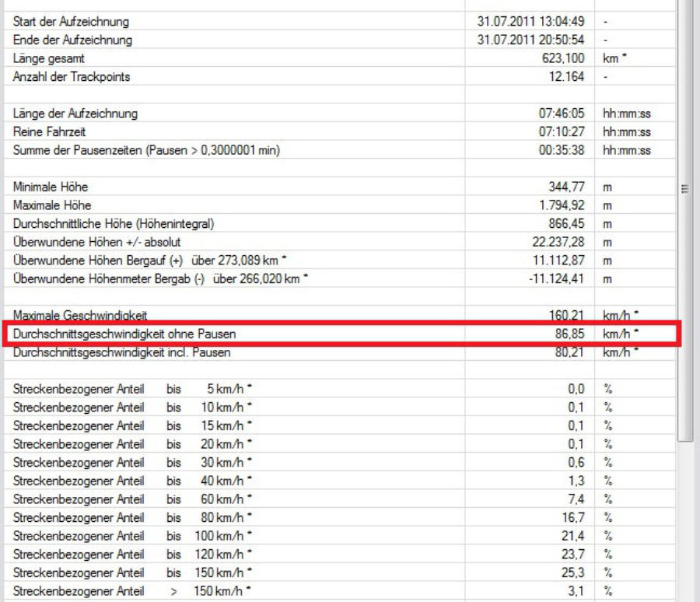
Task: Click percentage value '1,3'
Action: [x=576, y=480]
